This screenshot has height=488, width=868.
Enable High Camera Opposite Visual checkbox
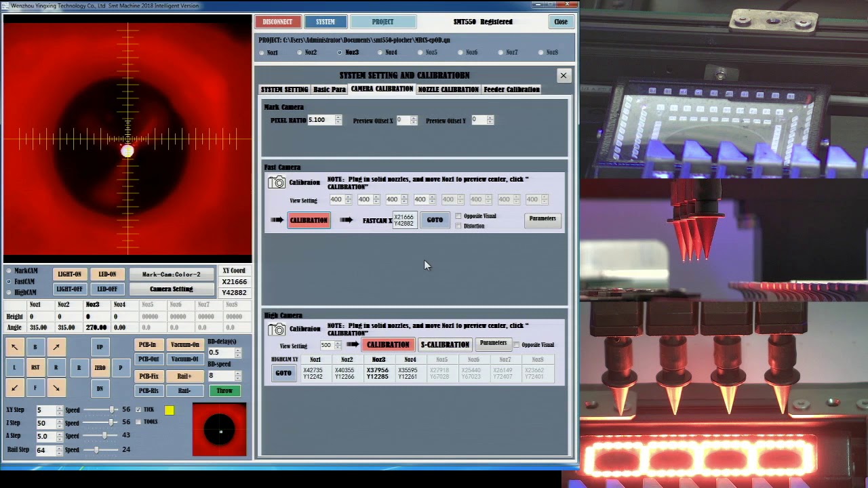pyautogui.click(x=517, y=344)
